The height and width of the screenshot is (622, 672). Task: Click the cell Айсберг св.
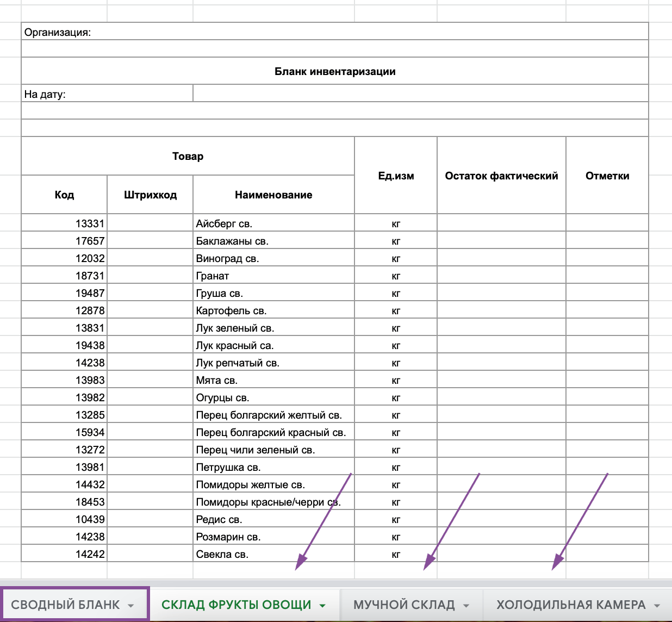click(x=273, y=223)
